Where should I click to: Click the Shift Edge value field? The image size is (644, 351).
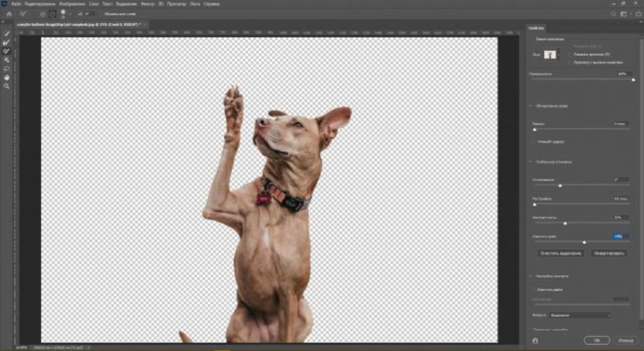(x=621, y=237)
